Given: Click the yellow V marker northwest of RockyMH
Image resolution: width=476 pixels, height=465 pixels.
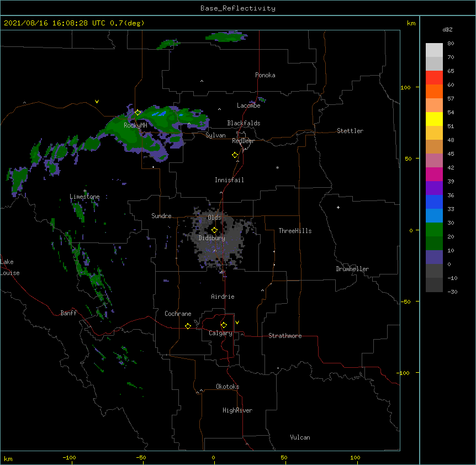Looking at the screenshot, I should pos(97,102).
